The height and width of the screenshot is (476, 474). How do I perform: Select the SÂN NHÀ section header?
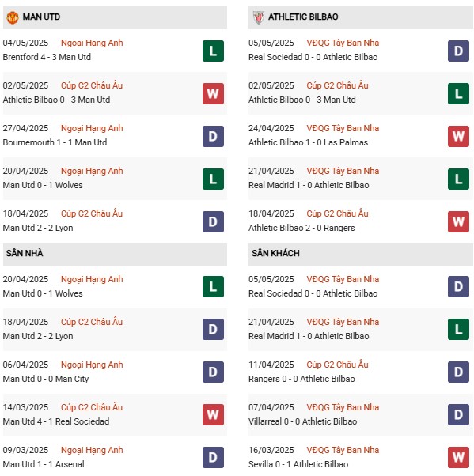[x=115, y=254]
